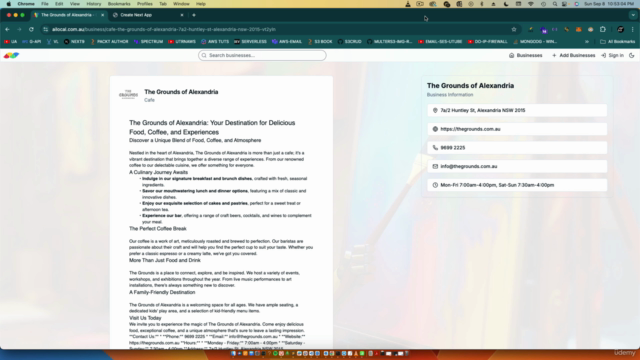Screen dimensions: 640x360
Task: Click the heading The Perfect Coffee Break
Action: pyautogui.click(x=158, y=229)
